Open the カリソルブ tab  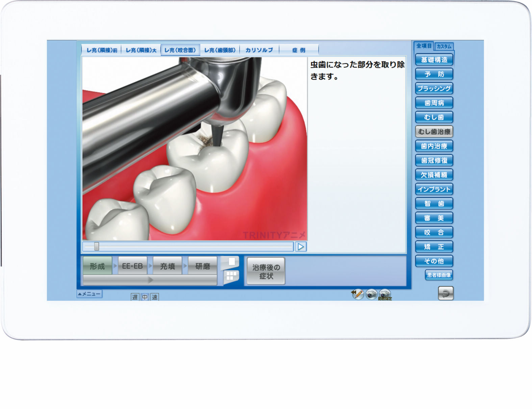click(259, 50)
